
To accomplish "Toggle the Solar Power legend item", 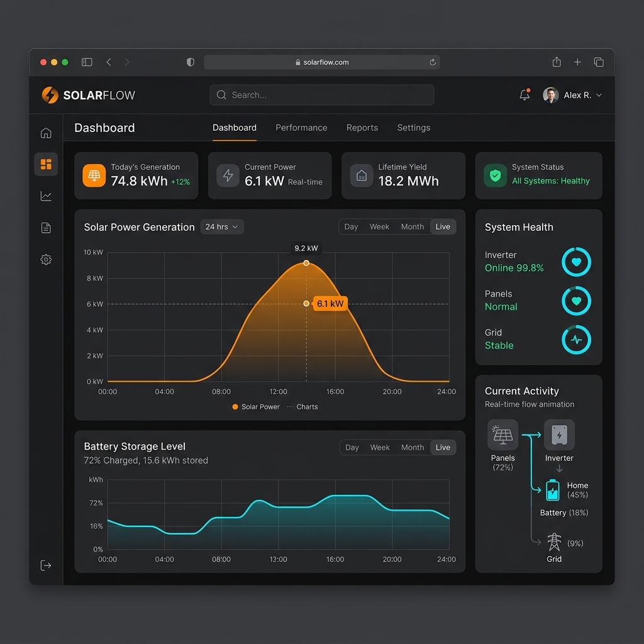I will [256, 407].
